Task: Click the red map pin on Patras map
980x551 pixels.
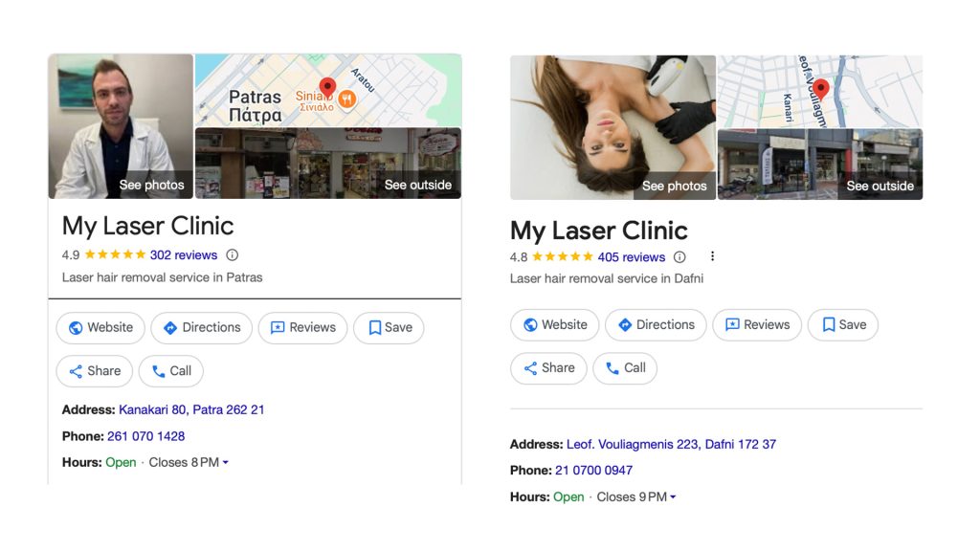Action: (327, 87)
